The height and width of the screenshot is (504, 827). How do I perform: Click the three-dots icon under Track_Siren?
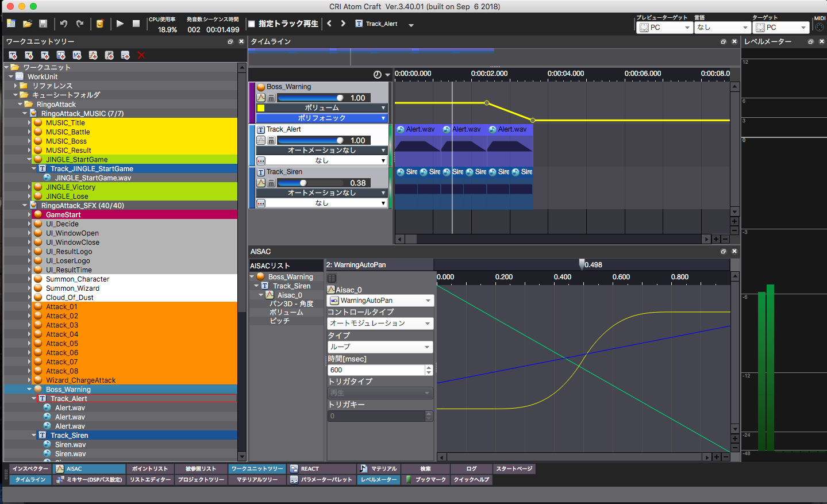(x=261, y=203)
